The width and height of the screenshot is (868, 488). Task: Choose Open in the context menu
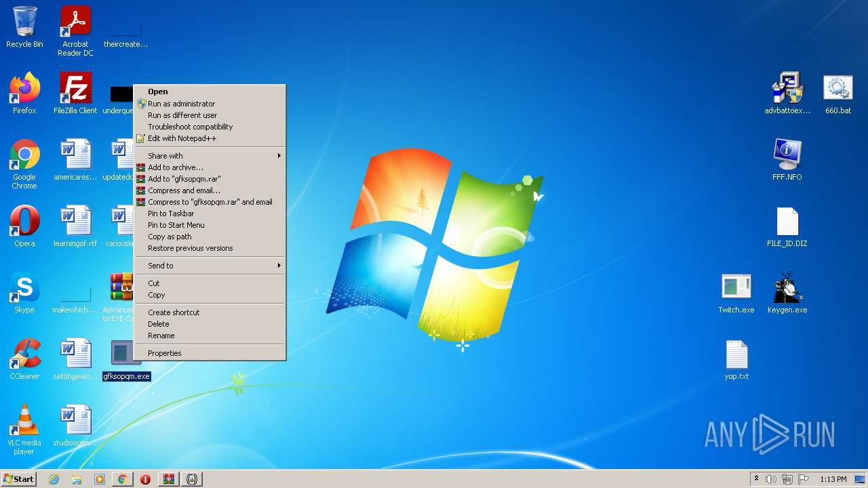pyautogui.click(x=210, y=91)
